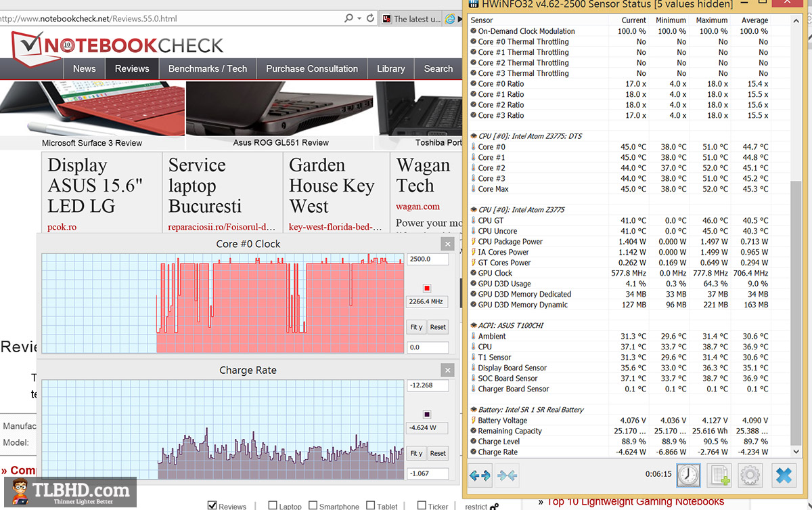
Task: Click Fit y in Core #0 Clock graph
Action: tap(416, 327)
